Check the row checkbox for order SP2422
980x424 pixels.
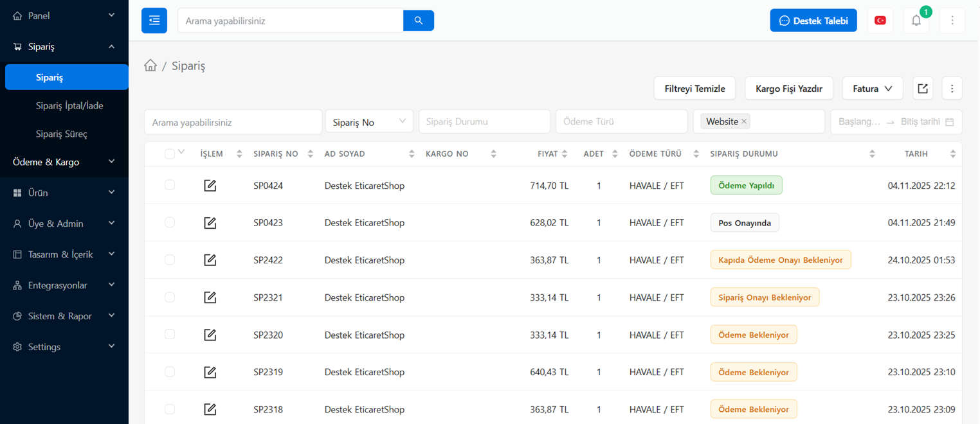pos(170,260)
